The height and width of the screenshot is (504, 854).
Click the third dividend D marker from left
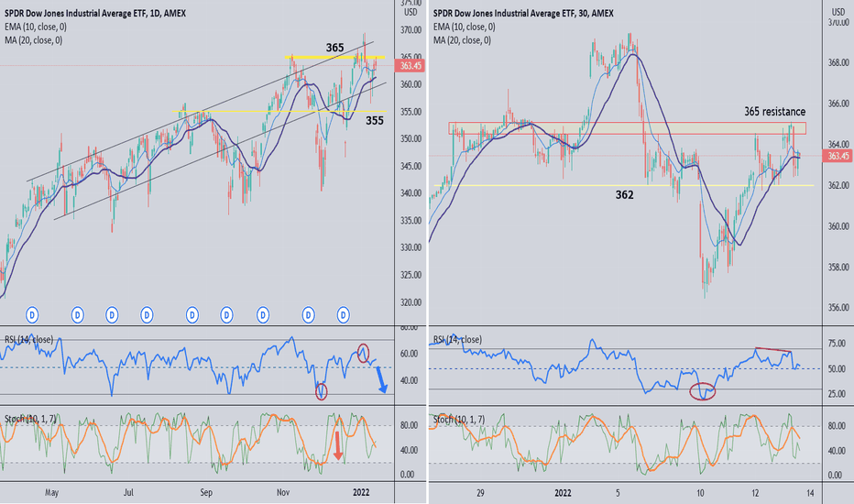(x=112, y=314)
